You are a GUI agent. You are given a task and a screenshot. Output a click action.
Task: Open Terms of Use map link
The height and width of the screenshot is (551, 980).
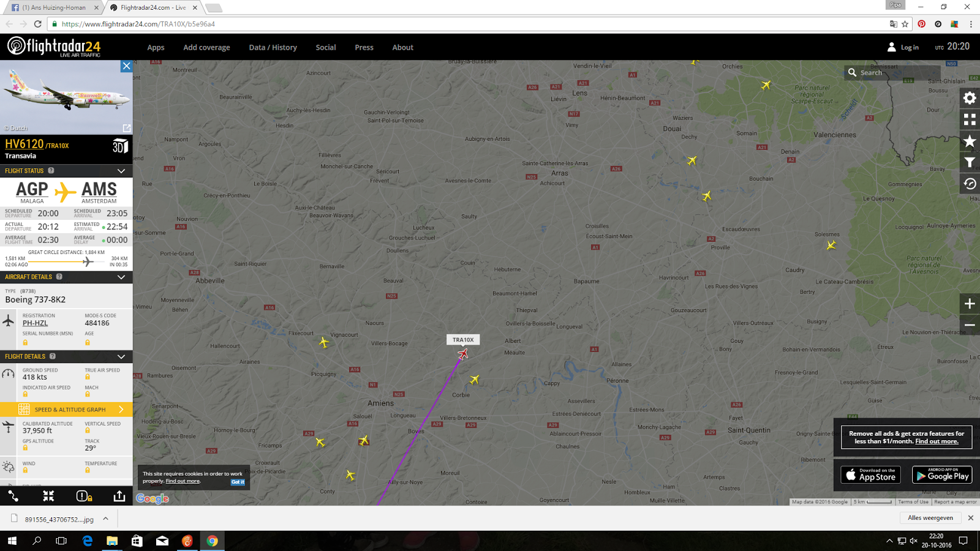click(913, 502)
